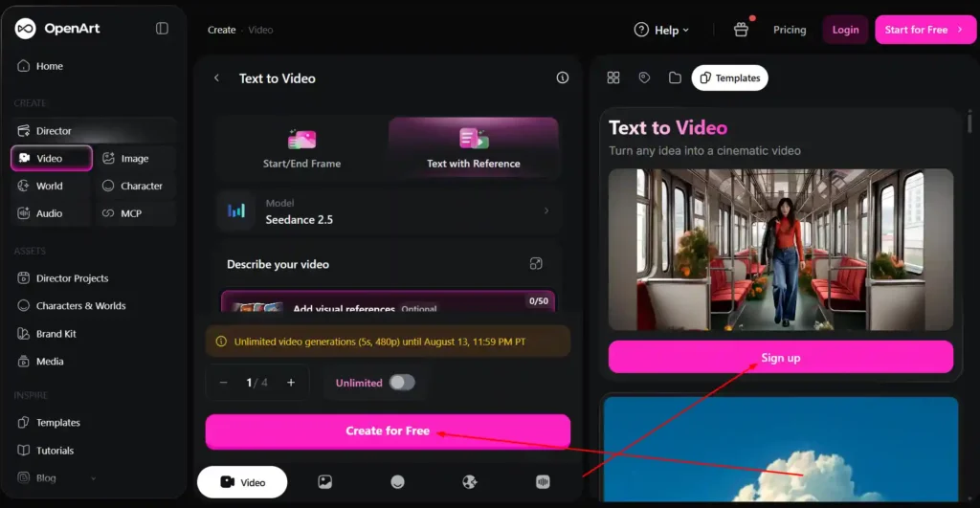Open Tutorials in sidebar
980x508 pixels.
point(46,450)
